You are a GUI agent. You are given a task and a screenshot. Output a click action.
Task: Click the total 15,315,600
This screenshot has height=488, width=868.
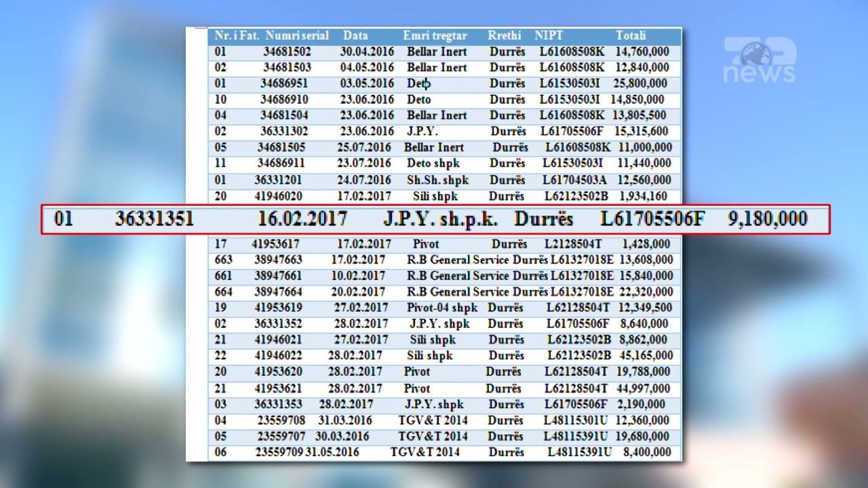click(641, 131)
